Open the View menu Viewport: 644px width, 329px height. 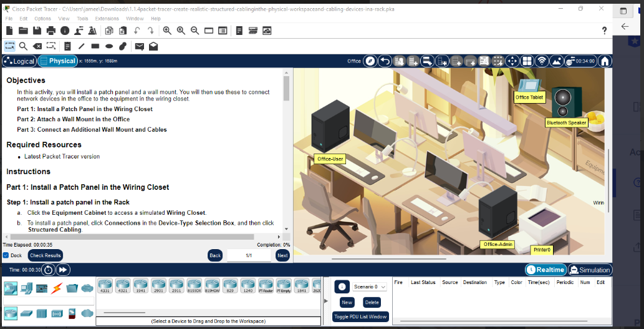64,19
